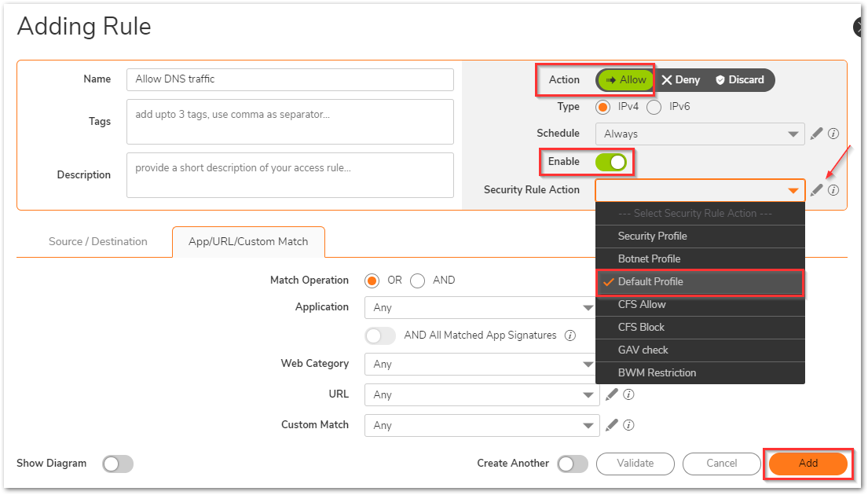
Task: Switch to the Source / Destination tab
Action: pos(98,242)
